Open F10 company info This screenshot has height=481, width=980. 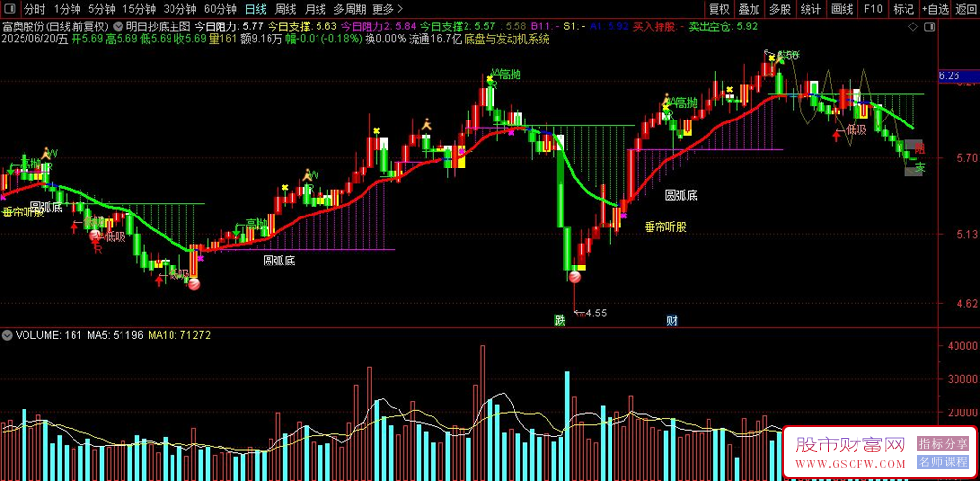coord(873,9)
